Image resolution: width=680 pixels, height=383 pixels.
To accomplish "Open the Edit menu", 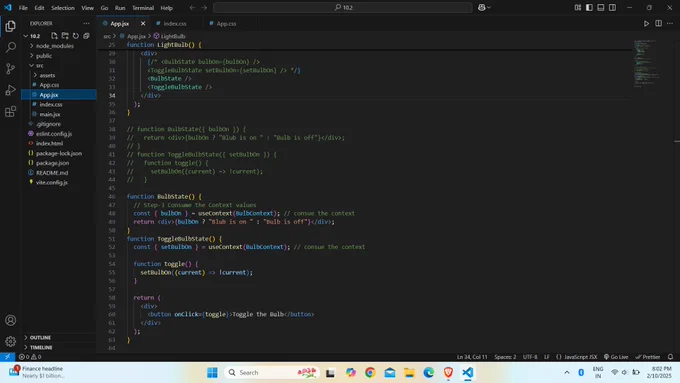I will coord(39,8).
